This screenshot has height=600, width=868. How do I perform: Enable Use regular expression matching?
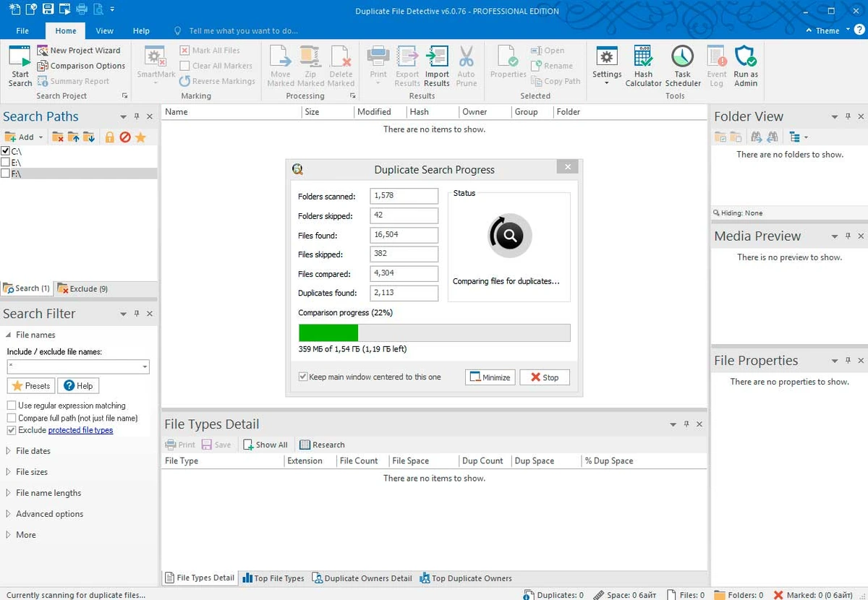point(12,406)
